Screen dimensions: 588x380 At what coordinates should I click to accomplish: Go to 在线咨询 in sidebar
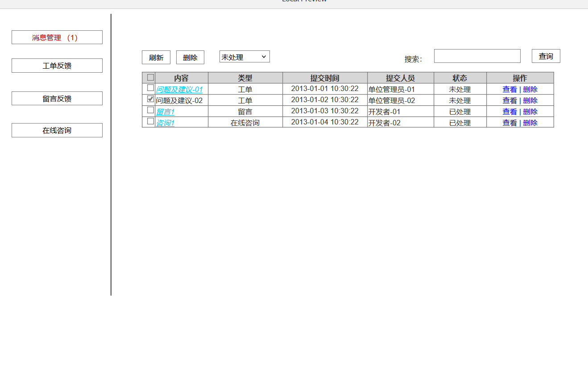pyautogui.click(x=57, y=130)
